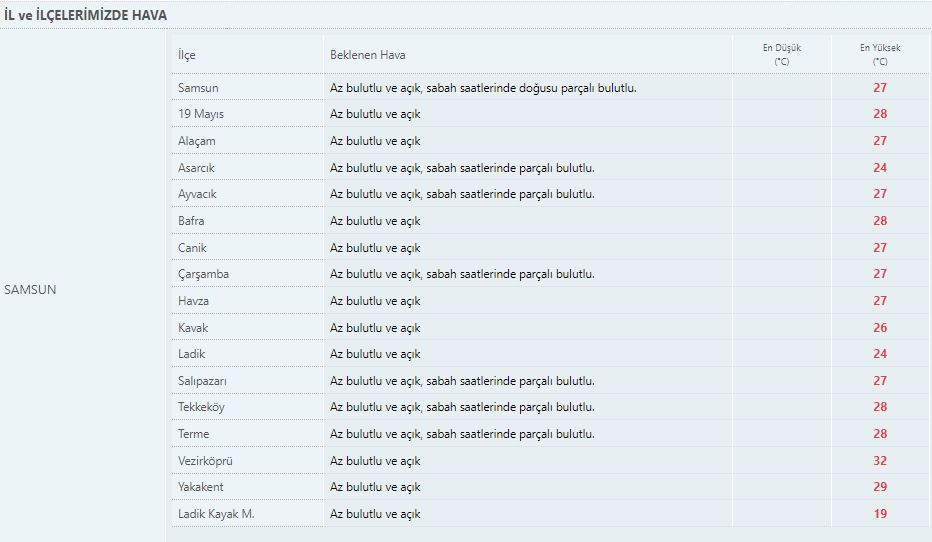Click the high temperature 32 for Vezirköprü
The width and height of the screenshot is (932, 542).
(880, 461)
